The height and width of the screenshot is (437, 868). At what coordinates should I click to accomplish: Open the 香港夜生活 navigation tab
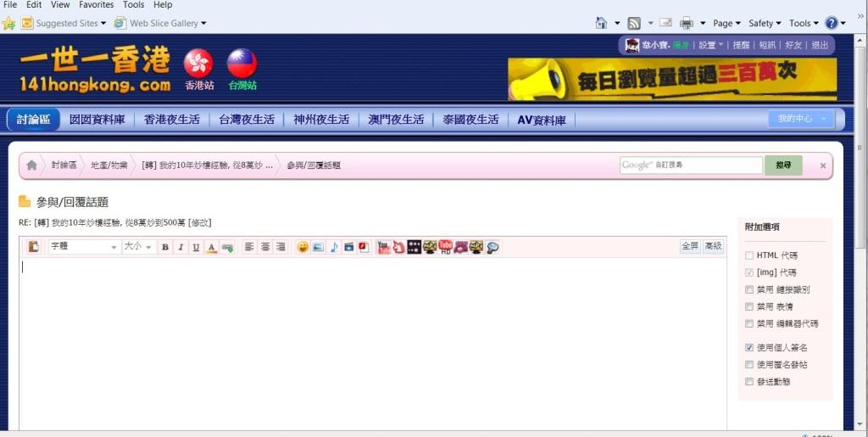click(x=172, y=120)
